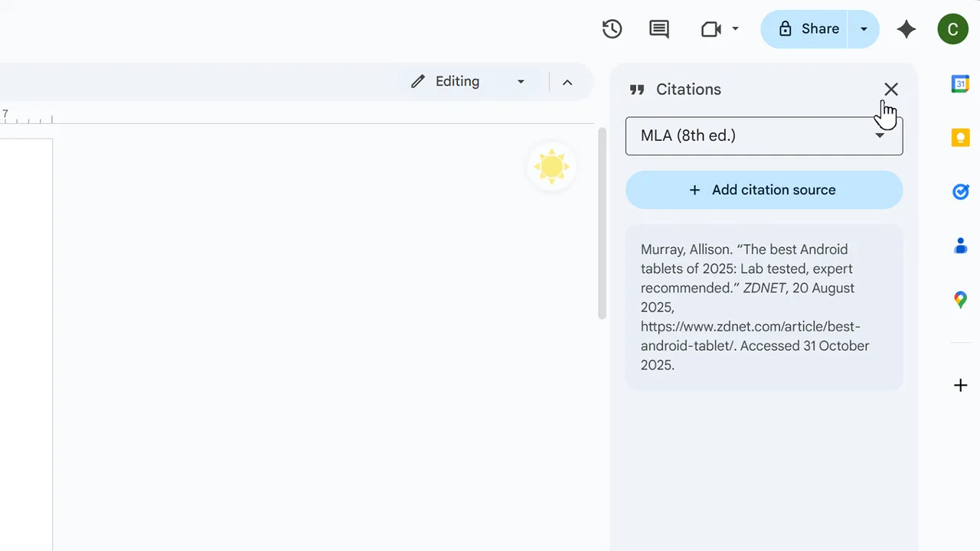Viewport: 980px width, 551px height.
Task: Open the comments panel
Action: pos(659,28)
